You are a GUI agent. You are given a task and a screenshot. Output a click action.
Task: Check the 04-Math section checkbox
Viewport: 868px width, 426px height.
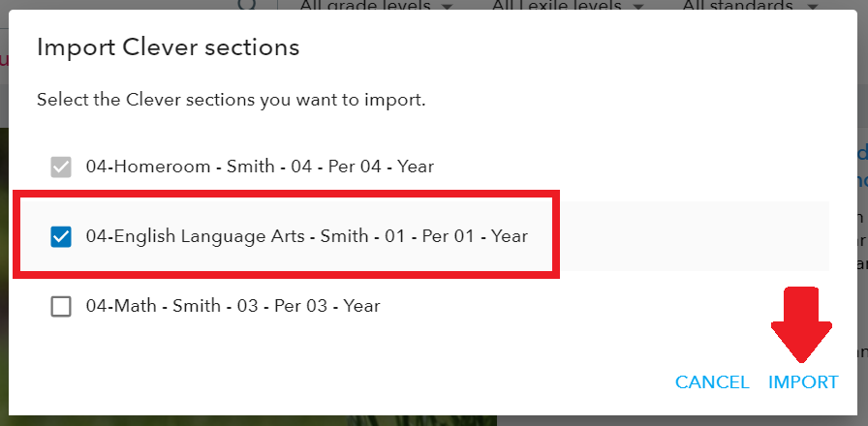61,306
